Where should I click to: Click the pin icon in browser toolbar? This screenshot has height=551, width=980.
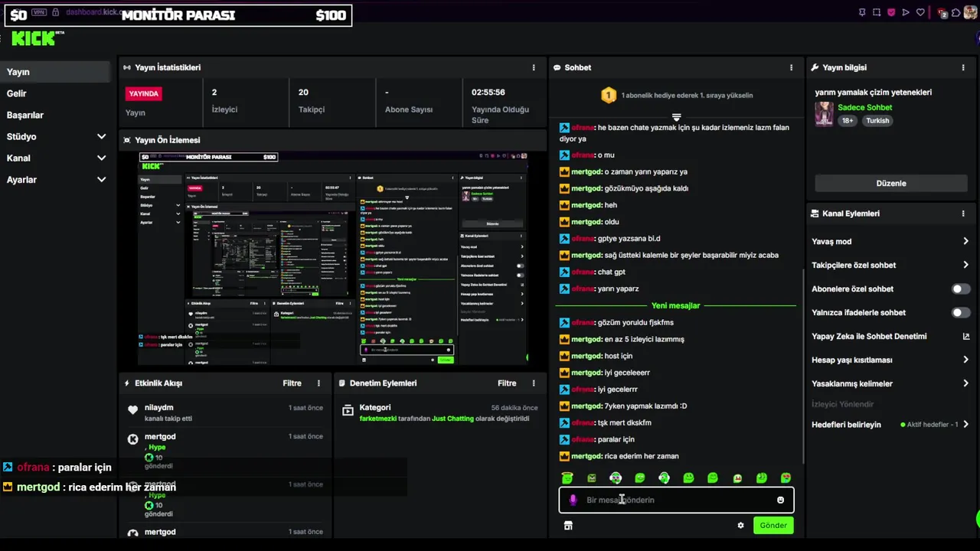tap(862, 12)
